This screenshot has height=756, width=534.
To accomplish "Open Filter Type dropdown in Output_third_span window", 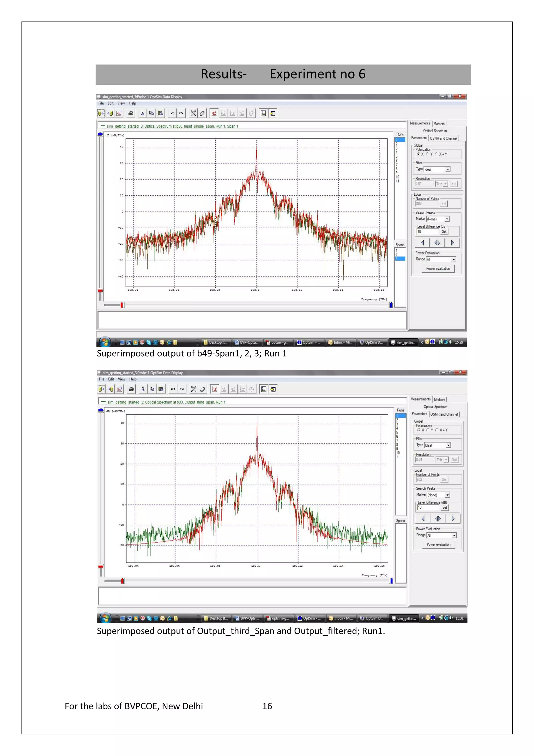I will coord(448,445).
